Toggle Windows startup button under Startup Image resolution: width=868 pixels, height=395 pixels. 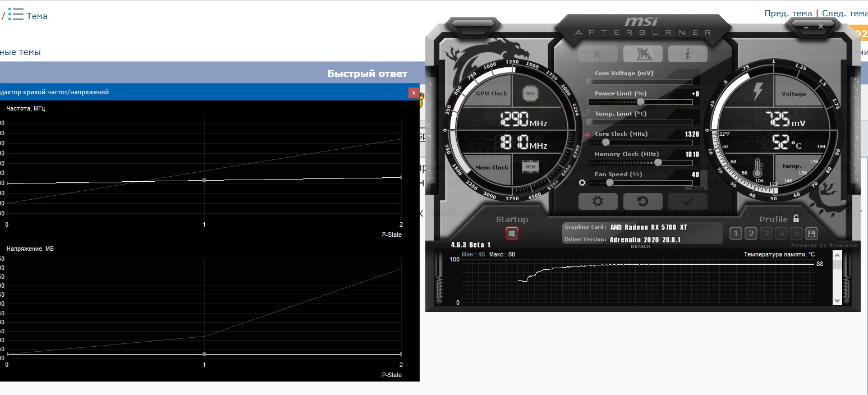(x=512, y=233)
